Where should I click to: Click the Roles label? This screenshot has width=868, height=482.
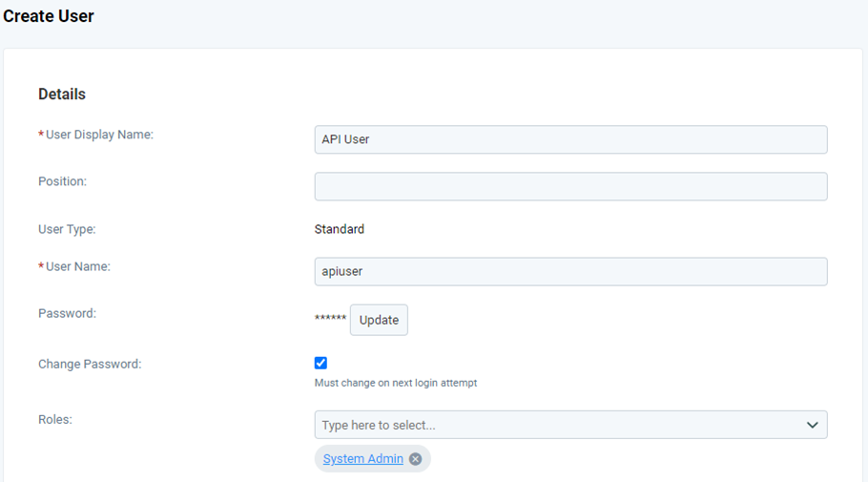(x=55, y=419)
